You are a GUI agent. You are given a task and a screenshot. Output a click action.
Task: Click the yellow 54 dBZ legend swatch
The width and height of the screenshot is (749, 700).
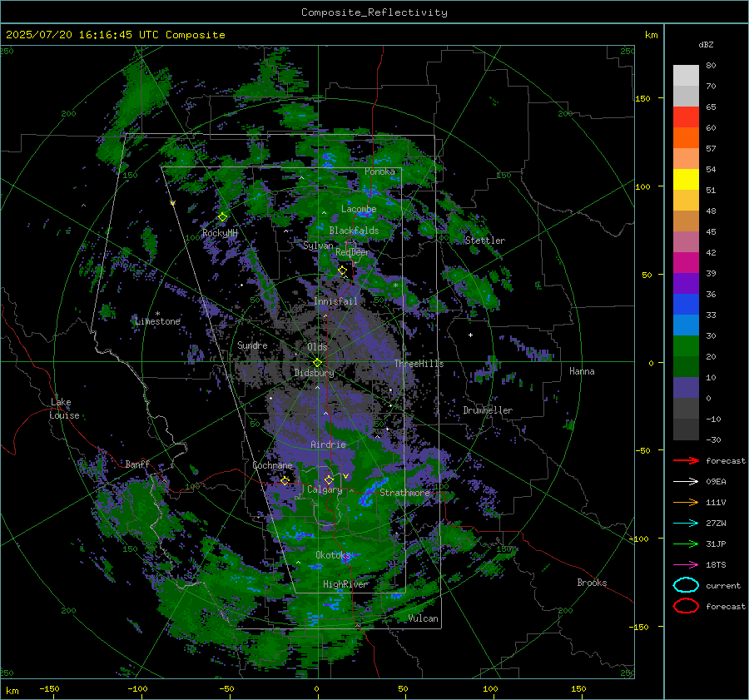click(x=686, y=180)
